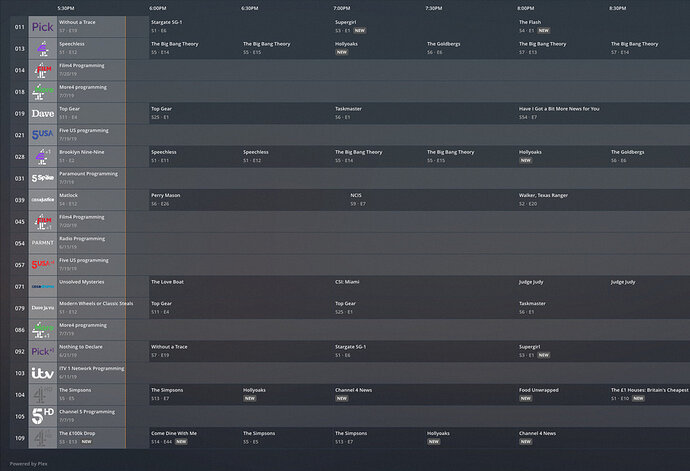
Task: Select The Goldbergs S6 E6 on channel 013
Action: (x=470, y=48)
